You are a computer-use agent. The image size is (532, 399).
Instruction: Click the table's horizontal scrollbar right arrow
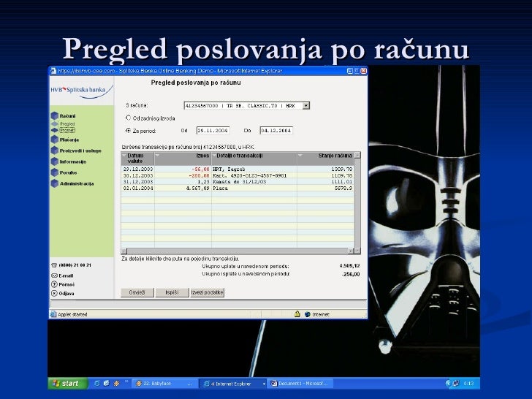coord(351,251)
